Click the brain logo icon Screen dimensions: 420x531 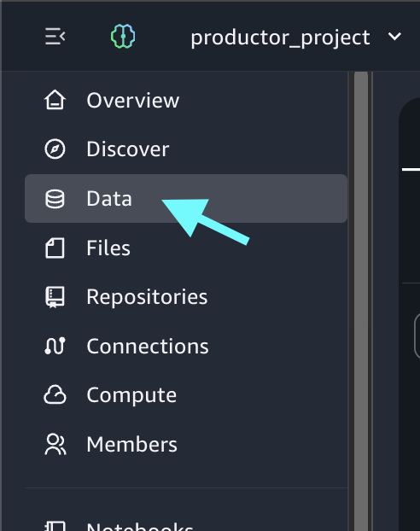pyautogui.click(x=123, y=36)
